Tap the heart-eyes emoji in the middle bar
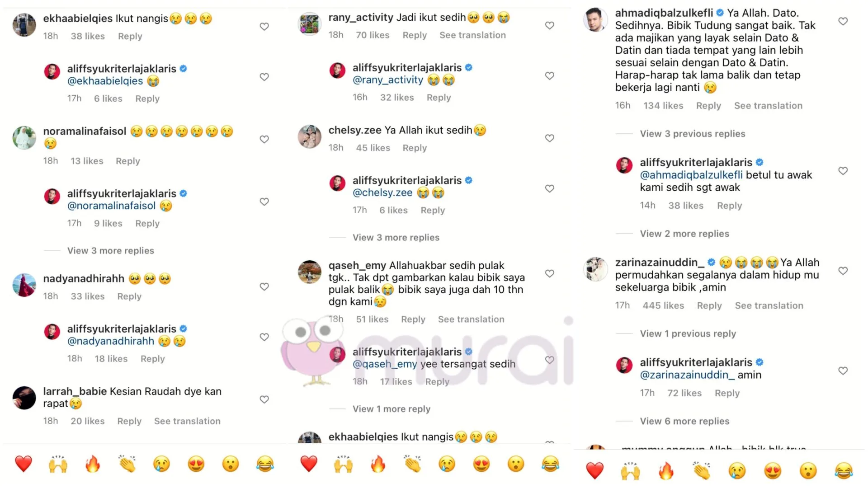Image resolution: width=868 pixels, height=488 pixels. tap(481, 464)
